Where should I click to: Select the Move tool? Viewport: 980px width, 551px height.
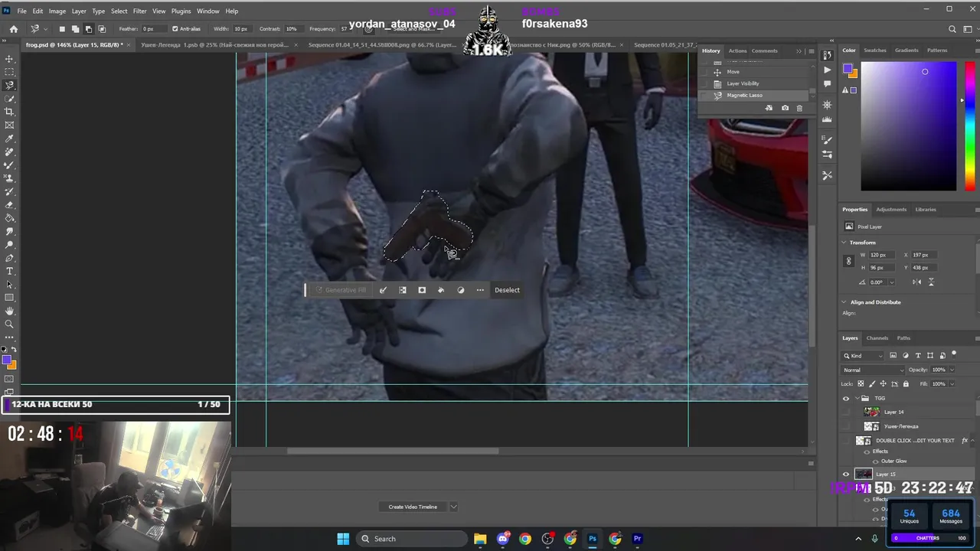coord(9,59)
